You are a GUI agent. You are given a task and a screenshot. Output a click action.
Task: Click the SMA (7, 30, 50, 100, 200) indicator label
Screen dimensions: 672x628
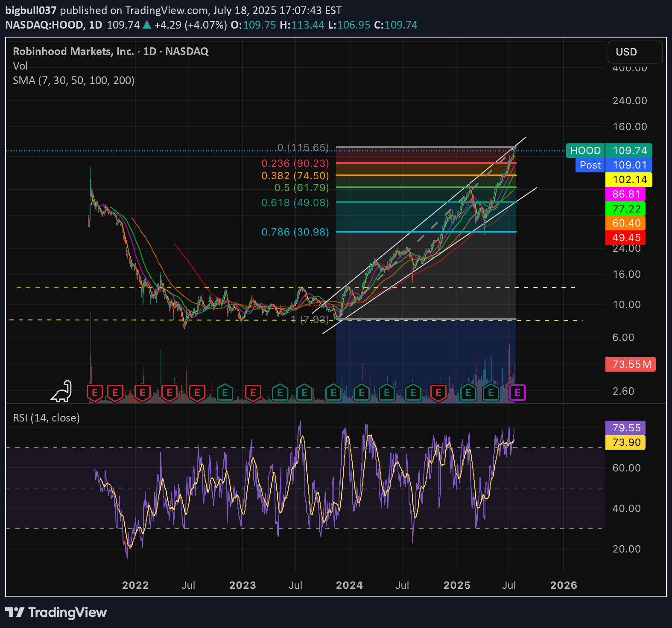73,80
